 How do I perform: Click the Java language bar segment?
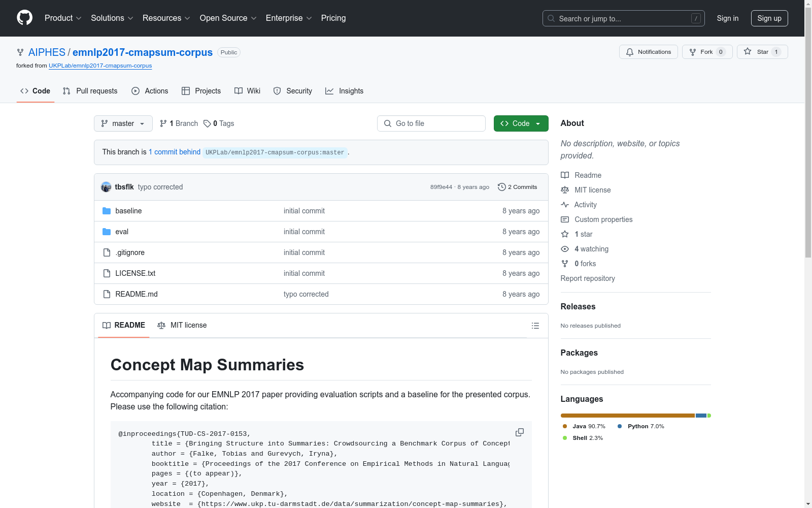pyautogui.click(x=627, y=416)
